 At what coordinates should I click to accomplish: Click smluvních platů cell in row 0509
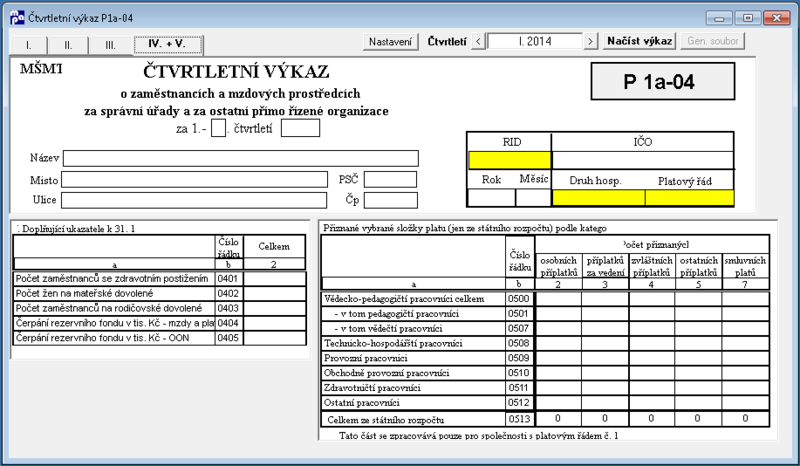pos(745,358)
